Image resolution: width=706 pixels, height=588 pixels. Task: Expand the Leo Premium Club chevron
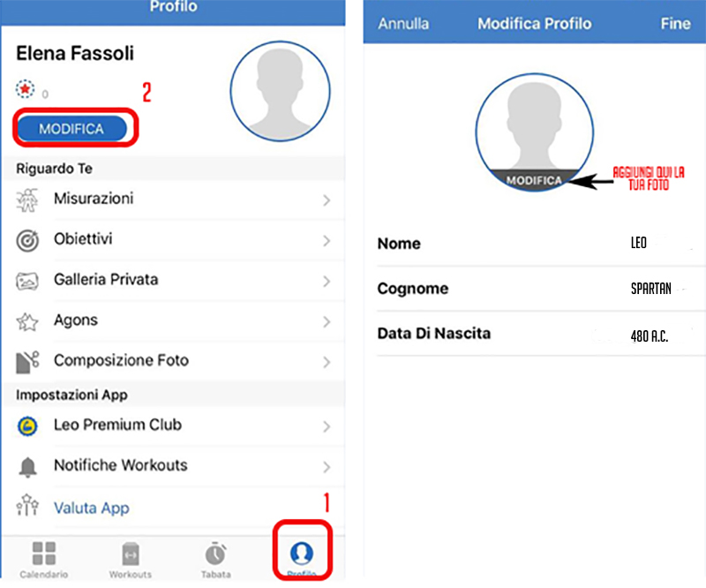coord(327,426)
